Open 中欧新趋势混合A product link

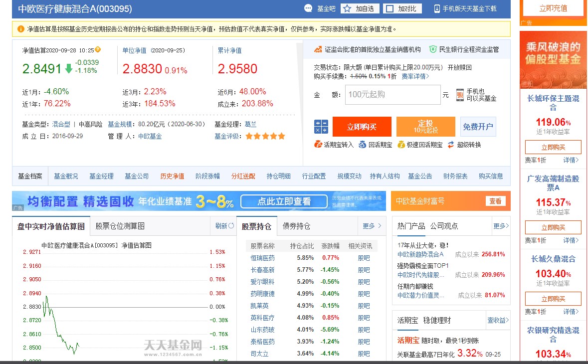(420, 254)
